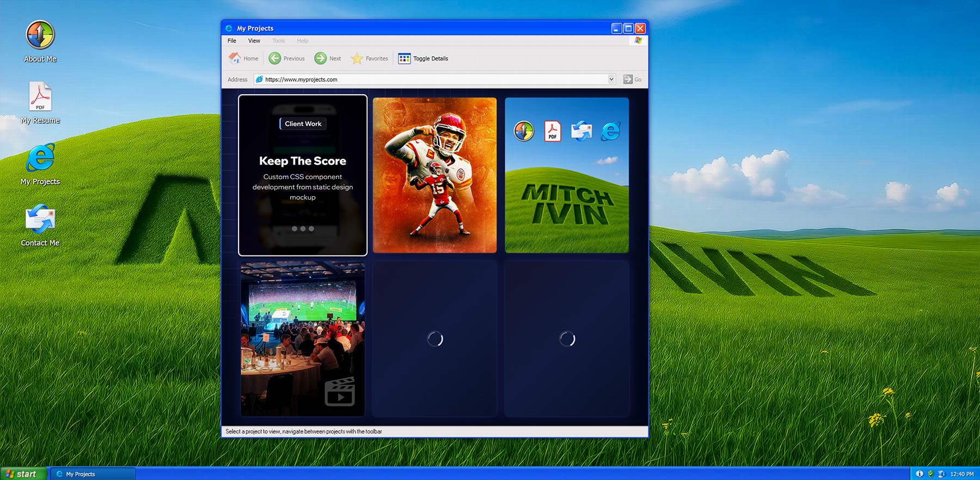980x480 pixels.
Task: Open the football player artwork project thumbnail
Action: coord(434,175)
